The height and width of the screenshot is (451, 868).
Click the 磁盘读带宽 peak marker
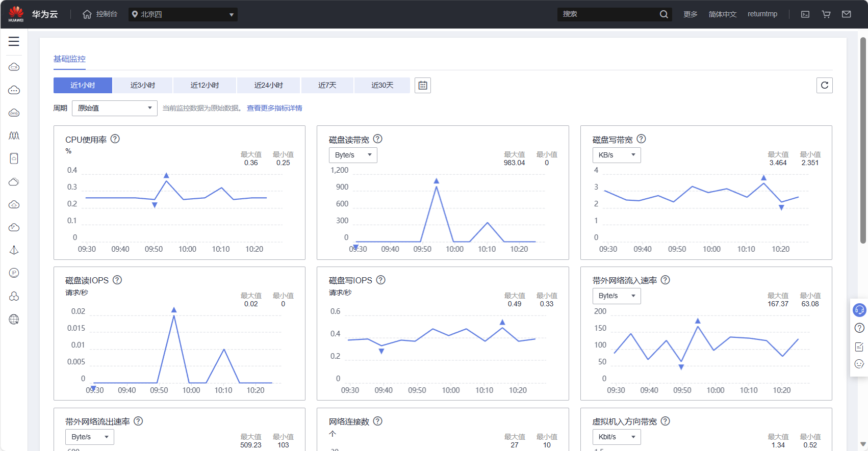click(x=436, y=181)
